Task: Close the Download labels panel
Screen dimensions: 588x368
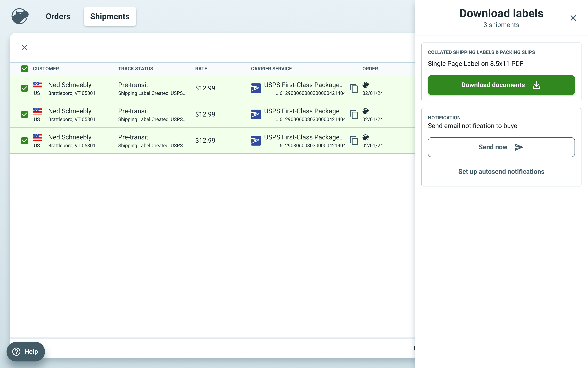Action: pyautogui.click(x=573, y=18)
